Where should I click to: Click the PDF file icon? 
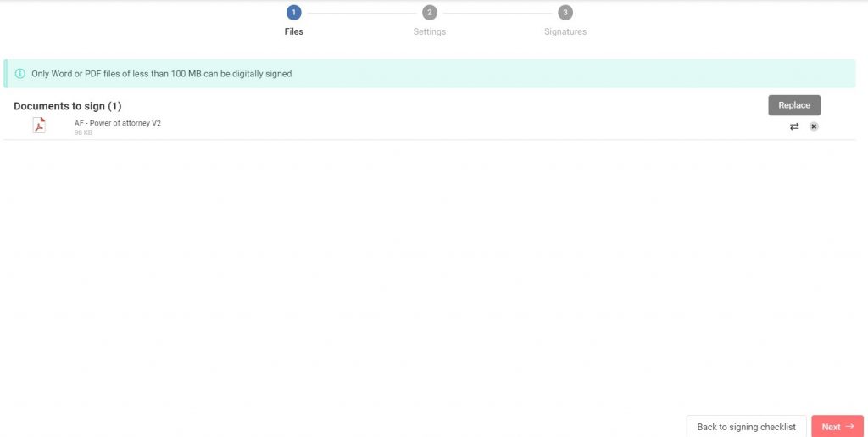tap(39, 126)
